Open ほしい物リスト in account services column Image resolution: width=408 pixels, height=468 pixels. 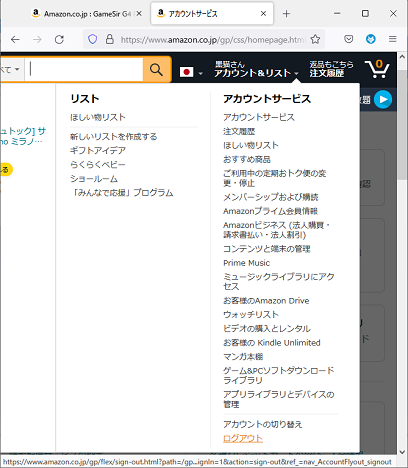tap(251, 145)
